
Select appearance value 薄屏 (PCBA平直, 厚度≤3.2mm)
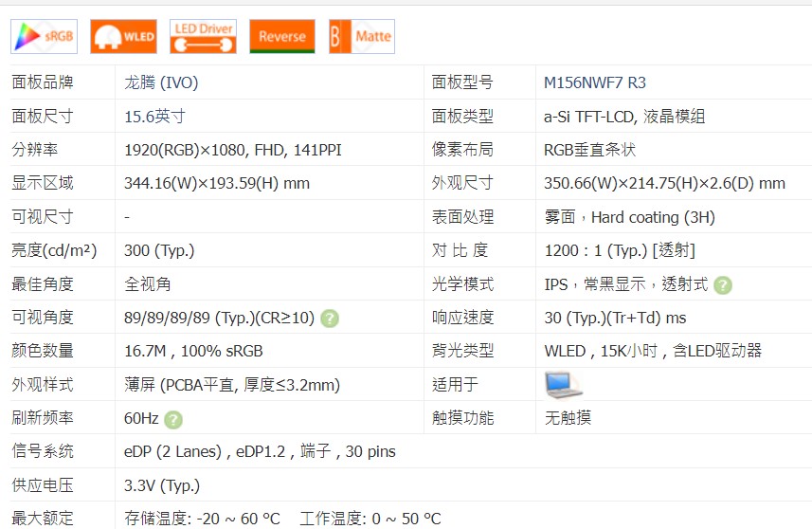[232, 385]
